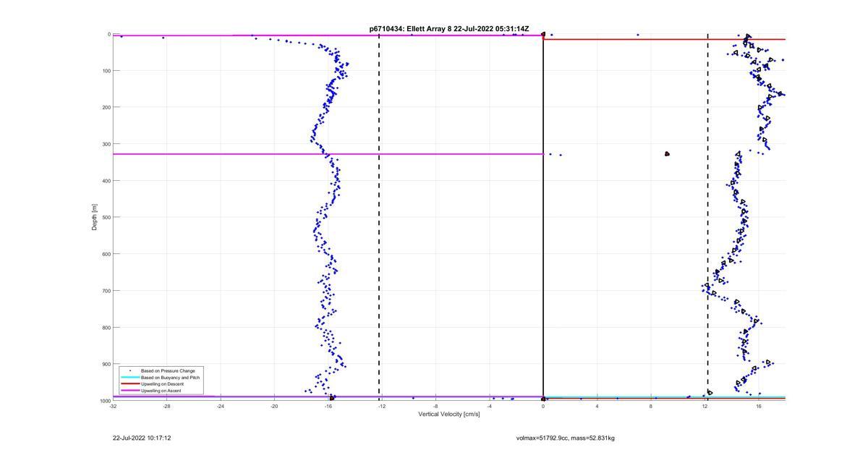Click the -8 tick on the velocity axis

pyautogui.click(x=435, y=407)
